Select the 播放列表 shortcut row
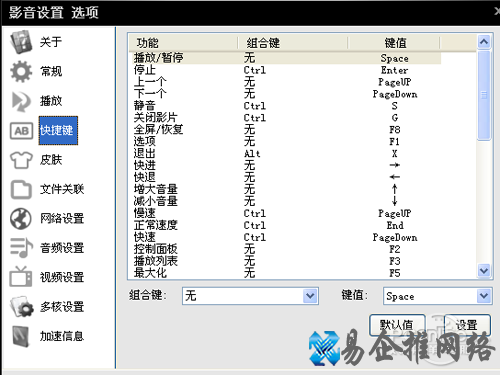Viewport: 500px width, 375px height. [287, 261]
